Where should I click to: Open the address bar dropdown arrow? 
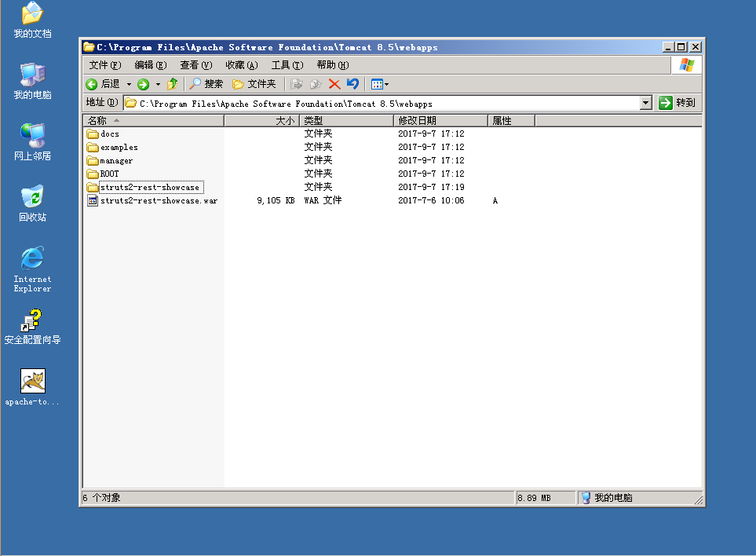(646, 103)
